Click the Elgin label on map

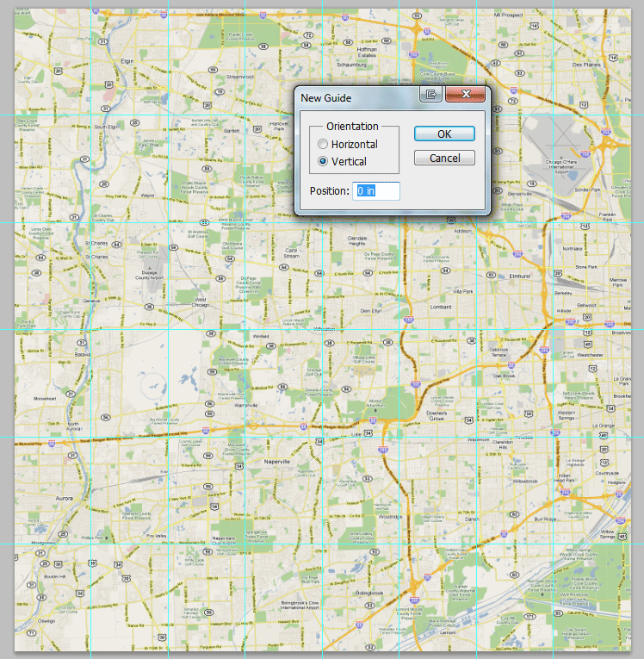(x=127, y=61)
